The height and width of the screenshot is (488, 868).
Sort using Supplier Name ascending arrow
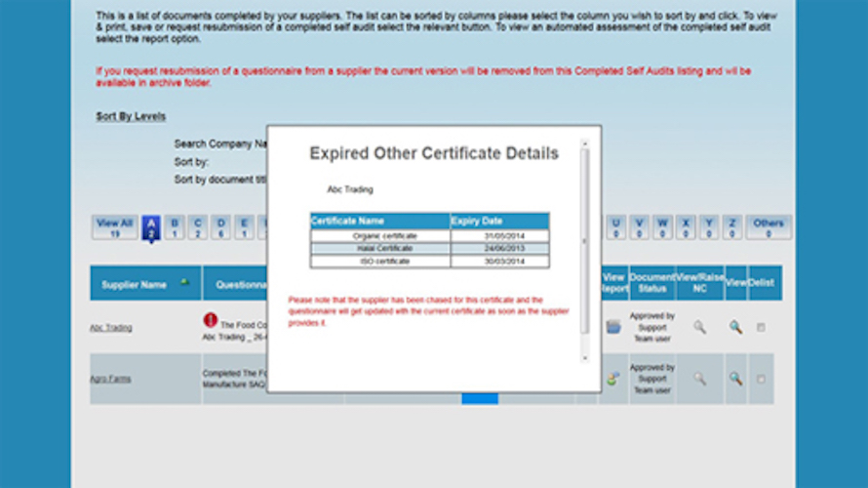click(x=184, y=282)
